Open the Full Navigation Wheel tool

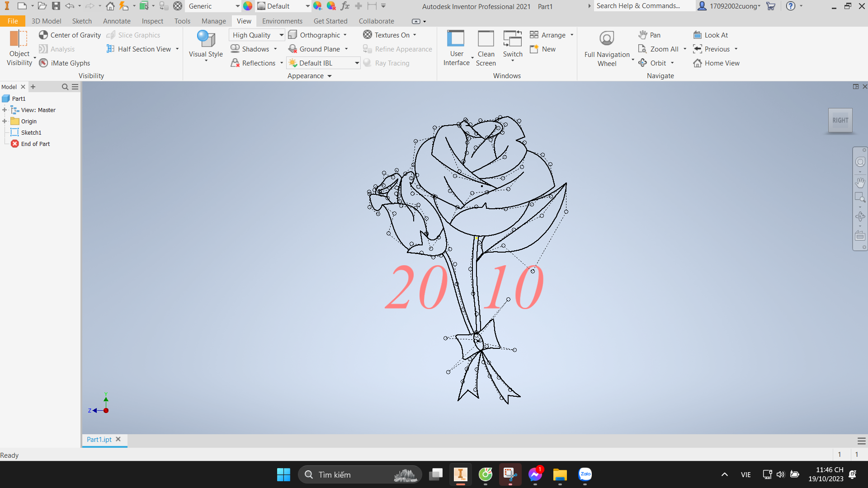pyautogui.click(x=607, y=39)
